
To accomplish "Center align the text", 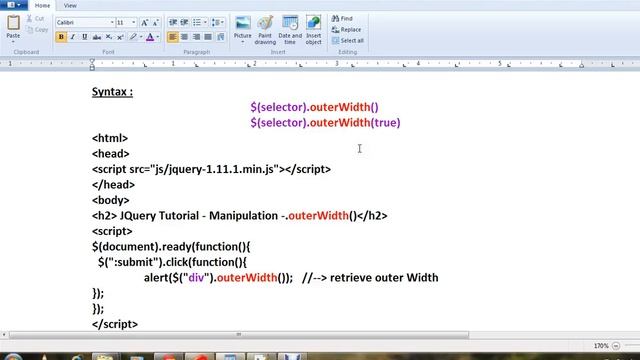I will [184, 37].
